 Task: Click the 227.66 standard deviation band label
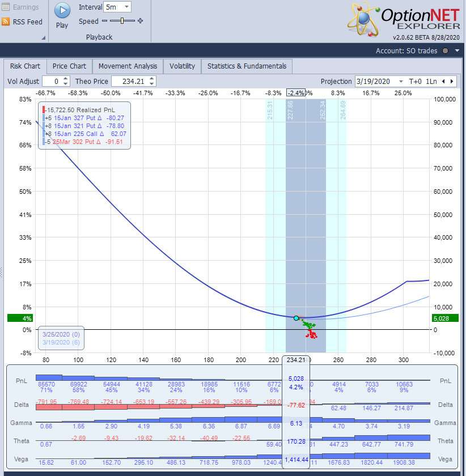(290, 110)
